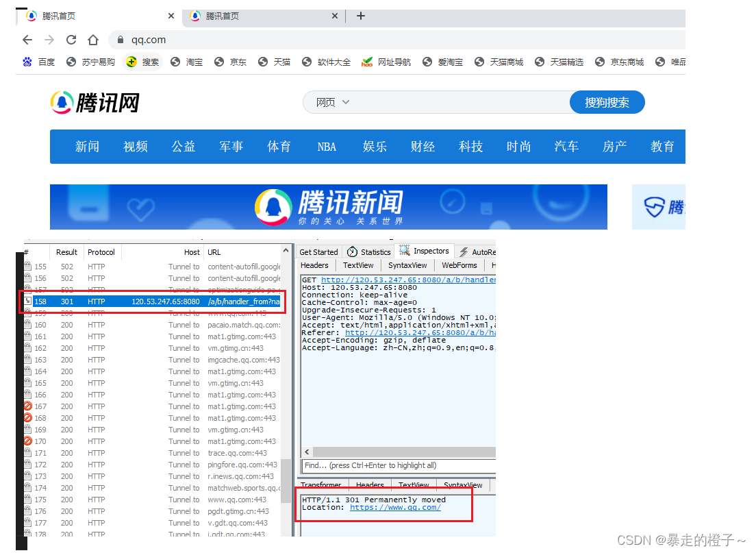Screen dimensions: 756x553
Task: Open the 体育 navigation item
Action: [x=279, y=146]
